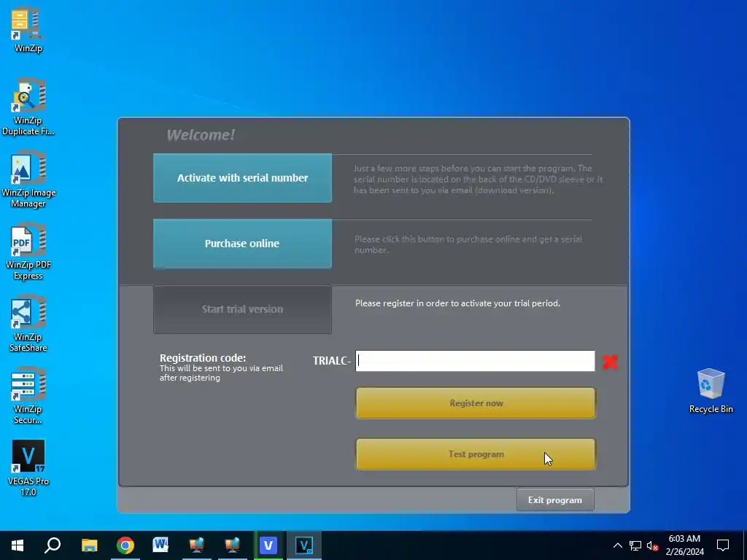
Task: Open the notification center icon
Action: pos(723,545)
